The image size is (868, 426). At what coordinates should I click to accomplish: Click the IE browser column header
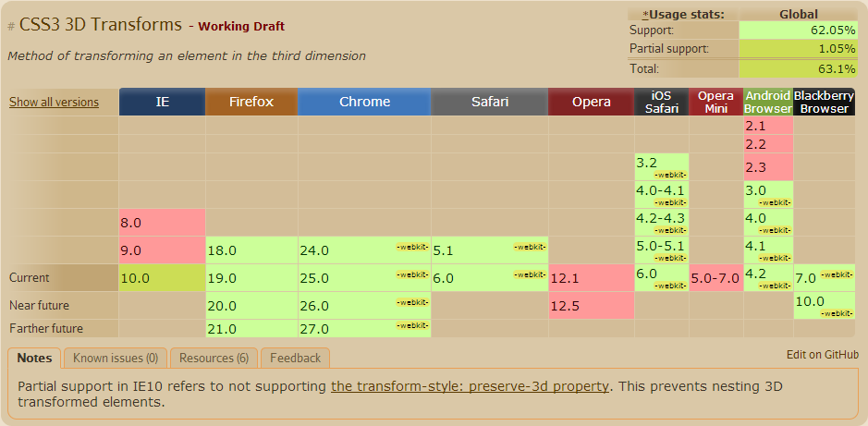click(162, 102)
